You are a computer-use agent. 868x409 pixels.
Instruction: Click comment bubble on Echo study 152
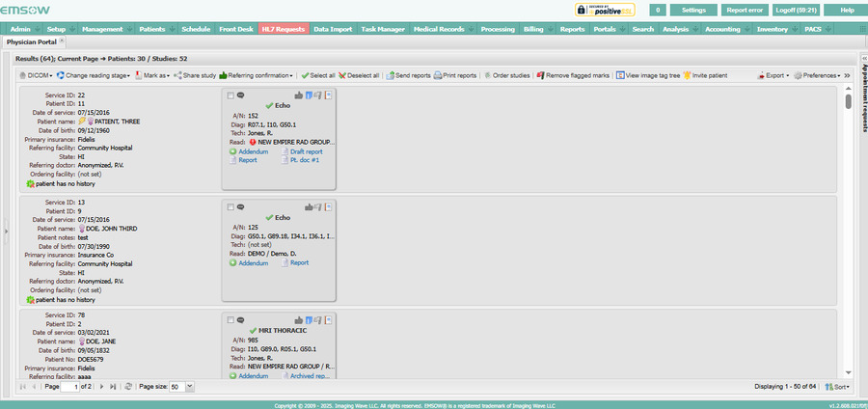pos(240,95)
